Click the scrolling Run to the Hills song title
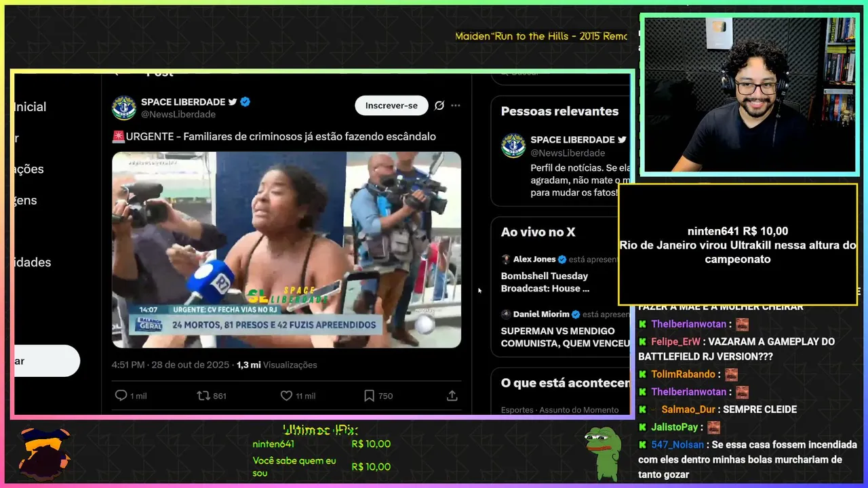This screenshot has height=488, width=868. coord(541,36)
